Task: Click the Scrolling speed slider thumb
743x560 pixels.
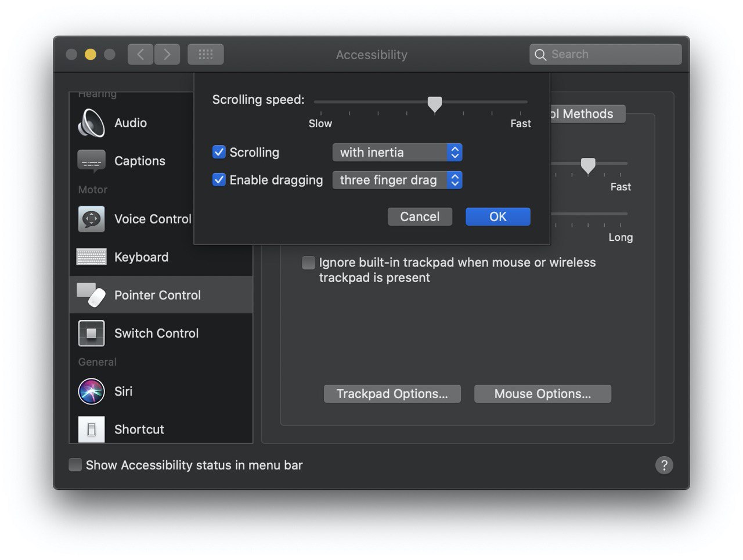Action: coord(434,104)
